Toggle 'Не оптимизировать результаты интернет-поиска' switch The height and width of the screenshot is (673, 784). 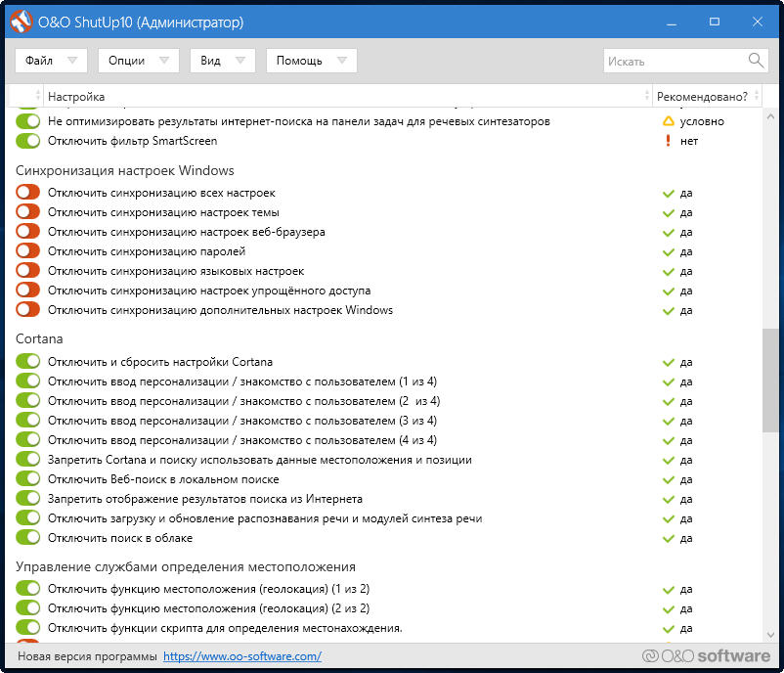27,121
